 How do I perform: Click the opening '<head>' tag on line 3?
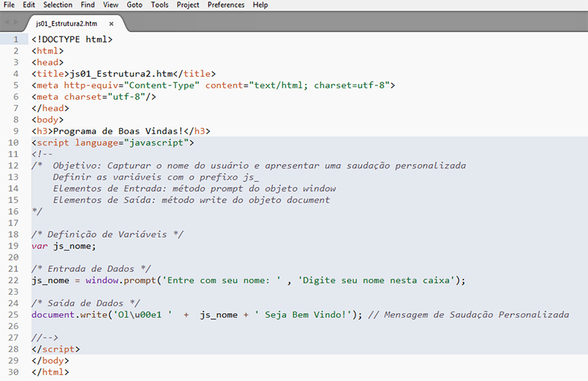coord(48,62)
